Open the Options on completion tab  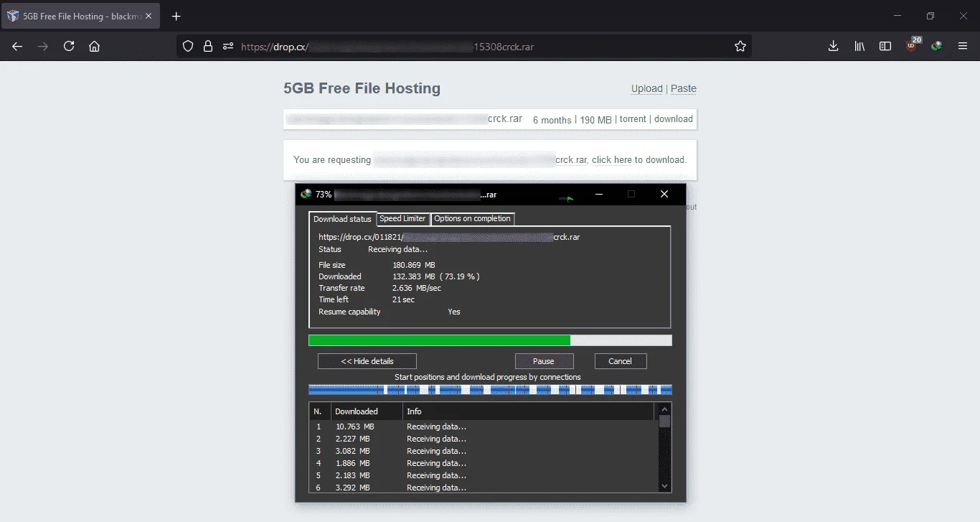[x=473, y=218]
